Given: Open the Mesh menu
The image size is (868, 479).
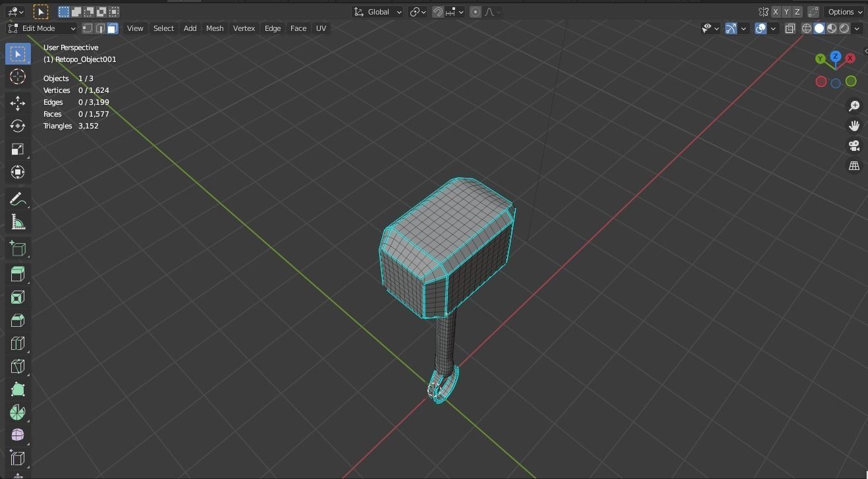Looking at the screenshot, I should coord(215,28).
